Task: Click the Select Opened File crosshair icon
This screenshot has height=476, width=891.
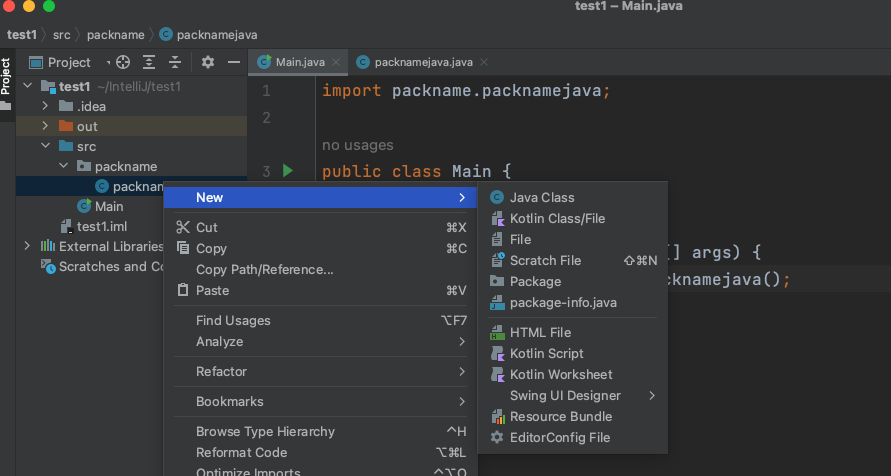Action: pos(123,62)
